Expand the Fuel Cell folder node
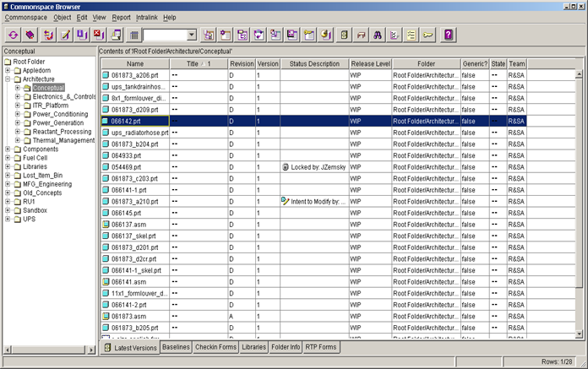This screenshot has width=588, height=369. point(8,158)
